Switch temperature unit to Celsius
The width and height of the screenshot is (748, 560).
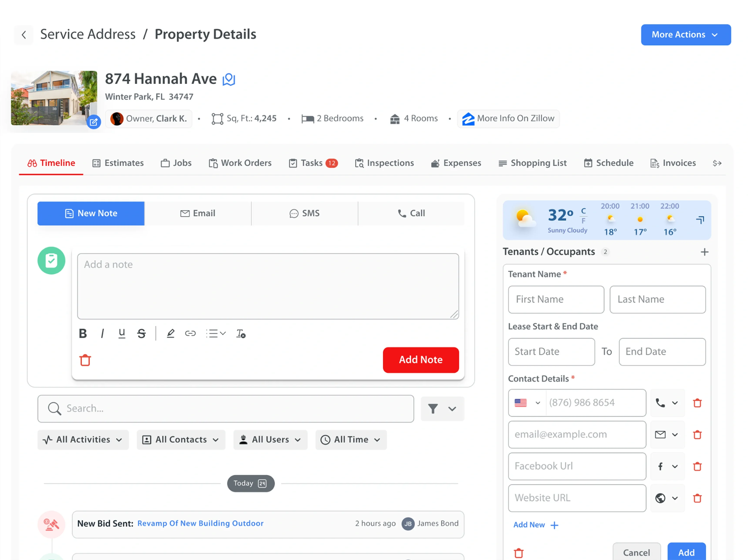[583, 211]
